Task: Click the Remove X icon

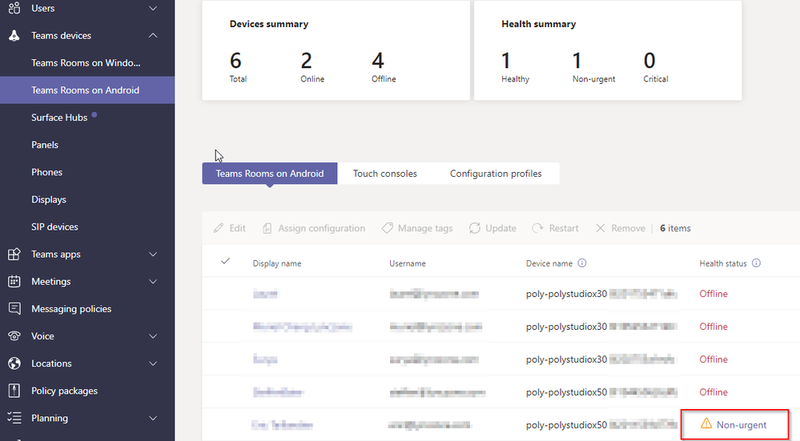Action: [x=601, y=228]
